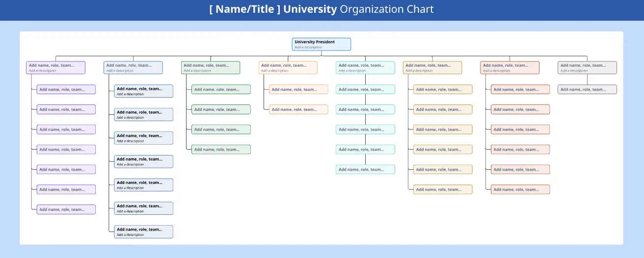Click the last yellow child node

443,189
